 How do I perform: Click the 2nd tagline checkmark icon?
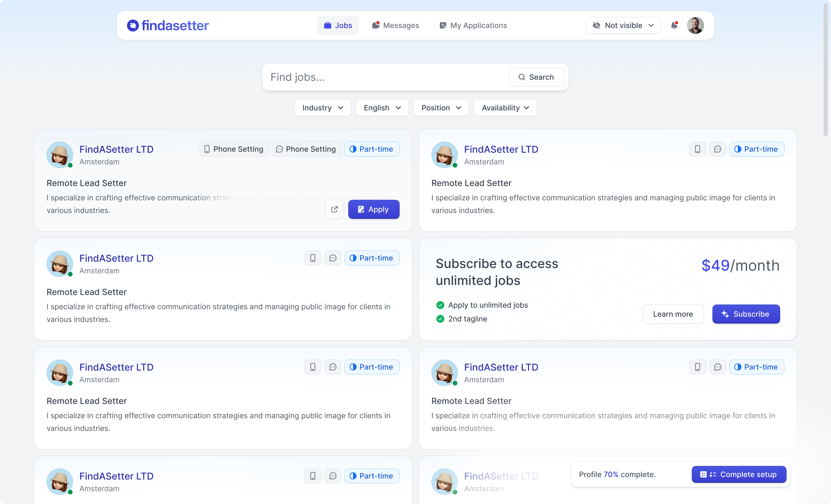coord(440,319)
